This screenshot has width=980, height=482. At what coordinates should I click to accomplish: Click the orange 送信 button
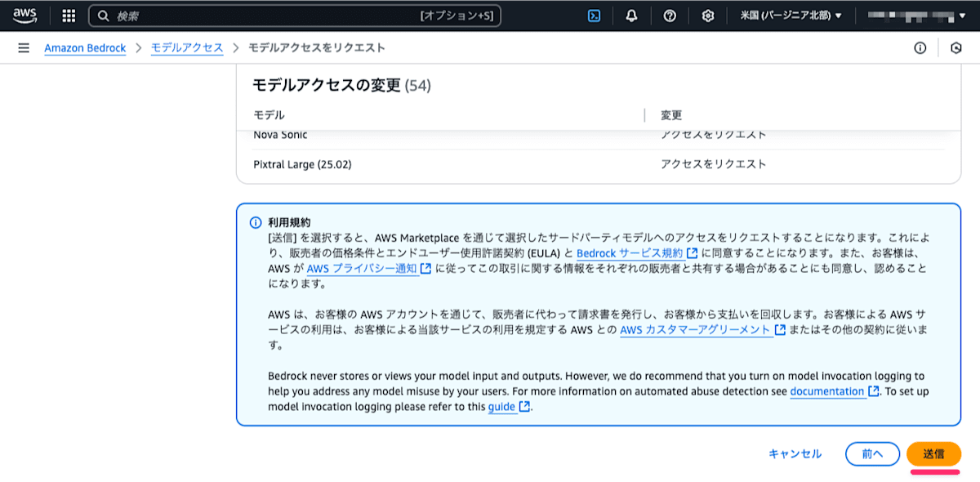tap(933, 454)
